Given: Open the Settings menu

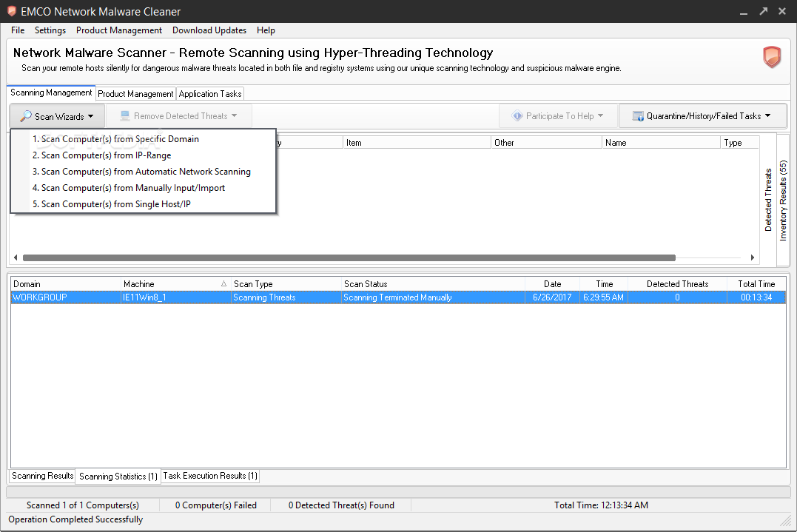Looking at the screenshot, I should [50, 30].
